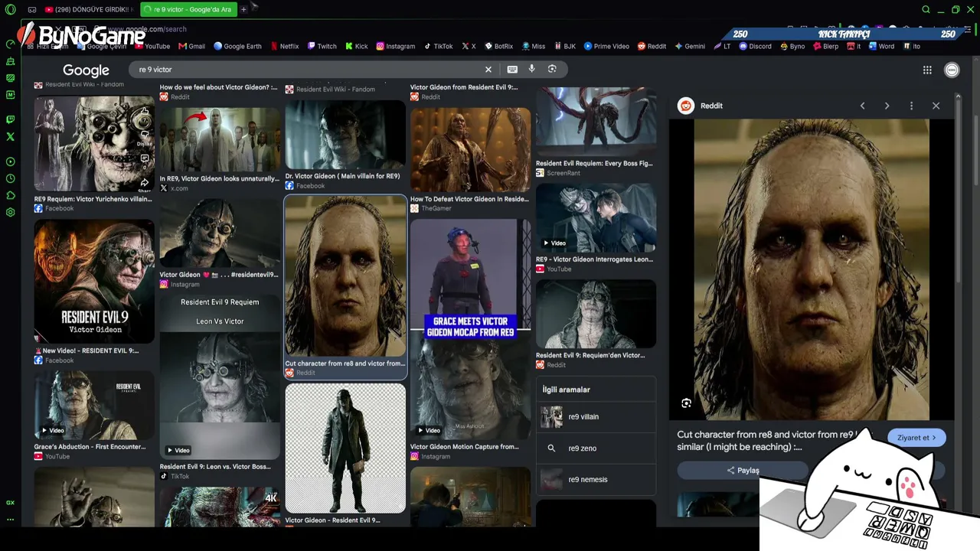Open the Gmail bookmark

[191, 46]
